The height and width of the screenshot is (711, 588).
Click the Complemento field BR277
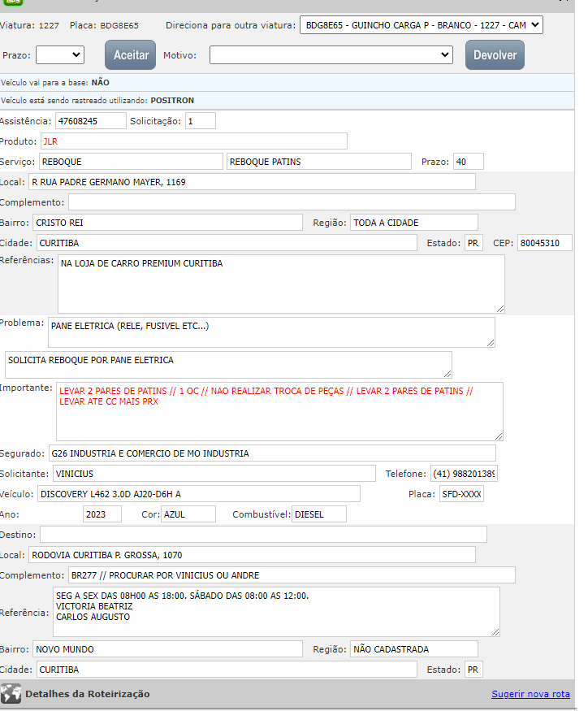292,575
